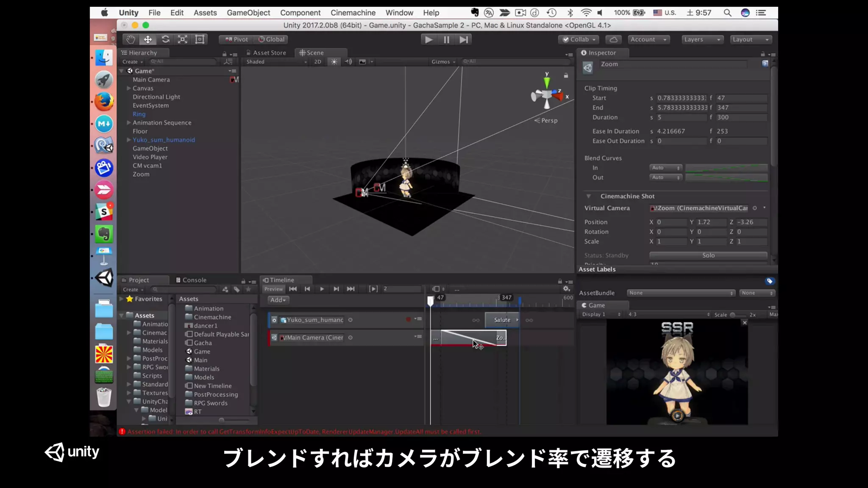This screenshot has height=488, width=868.
Task: Toggle Timeline play range mode
Action: tap(373, 289)
